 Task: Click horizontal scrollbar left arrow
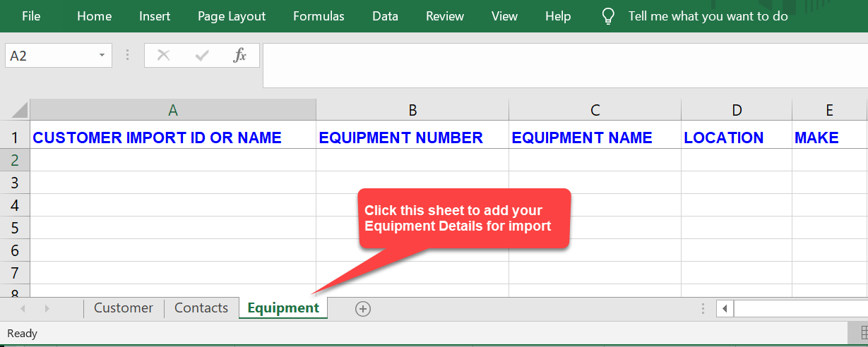pyautogui.click(x=725, y=308)
